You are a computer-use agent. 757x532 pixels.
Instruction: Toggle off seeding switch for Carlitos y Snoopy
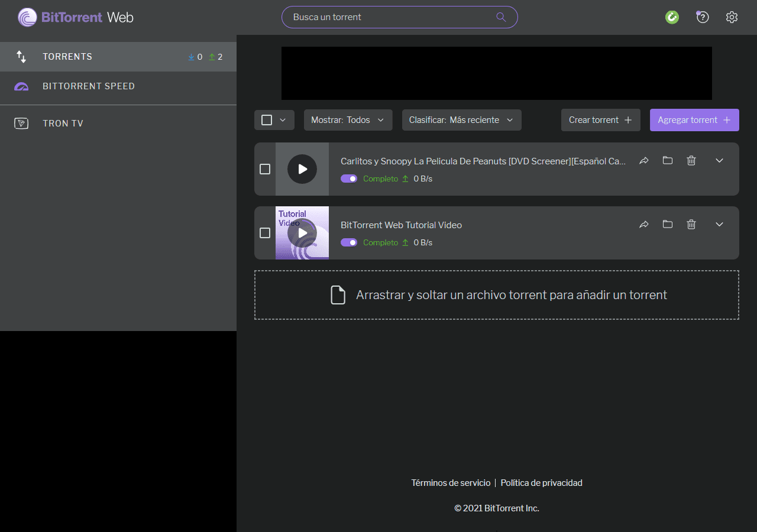pos(349,179)
